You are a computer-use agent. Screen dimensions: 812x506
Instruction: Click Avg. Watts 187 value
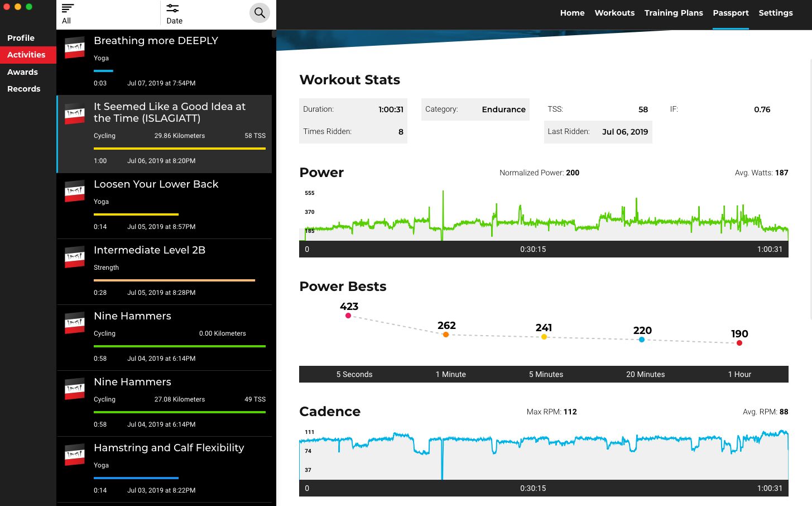pyautogui.click(x=781, y=173)
